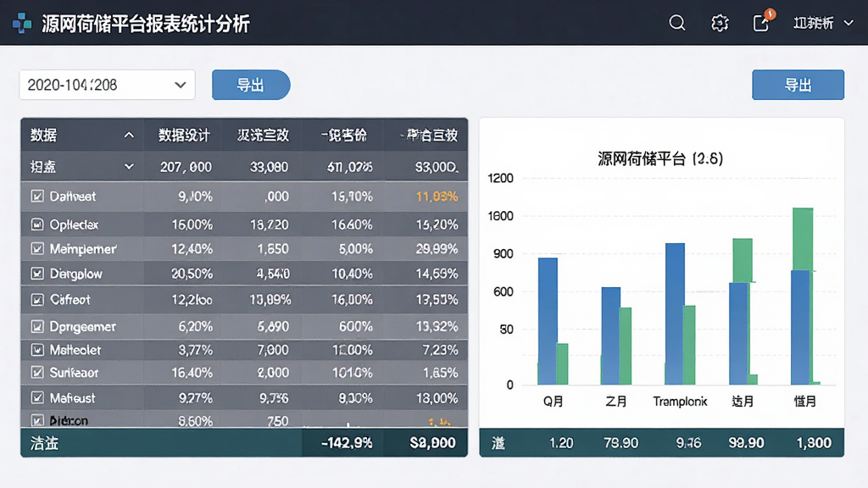Viewport: 868px width, 488px height.
Task: Click the left 导出 export button
Action: [251, 85]
